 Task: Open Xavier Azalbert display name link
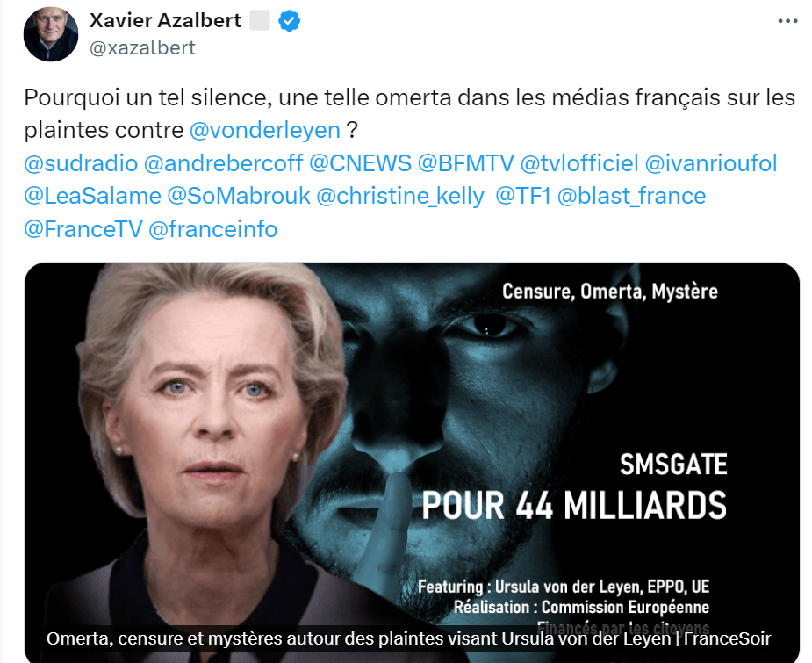click(x=165, y=21)
